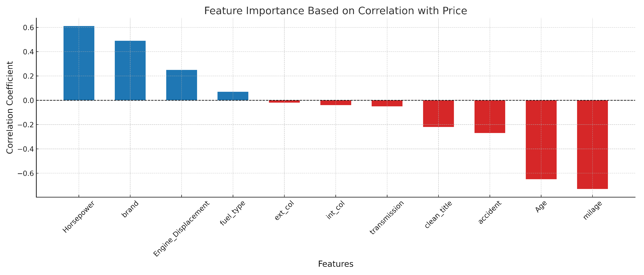Click the 0.6 y-axis tick label
The height and width of the screenshot is (275, 644).
tap(29, 28)
